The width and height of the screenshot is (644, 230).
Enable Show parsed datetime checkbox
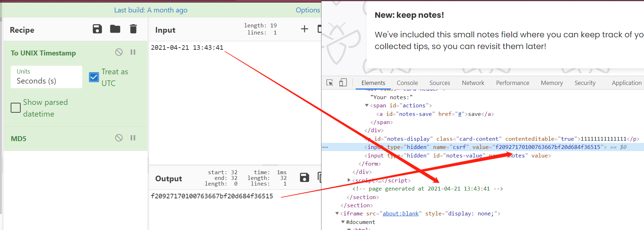tap(16, 108)
